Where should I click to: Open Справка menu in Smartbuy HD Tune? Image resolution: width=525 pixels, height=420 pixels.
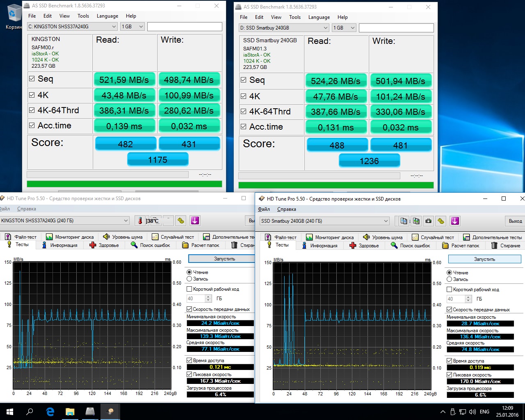click(286, 209)
